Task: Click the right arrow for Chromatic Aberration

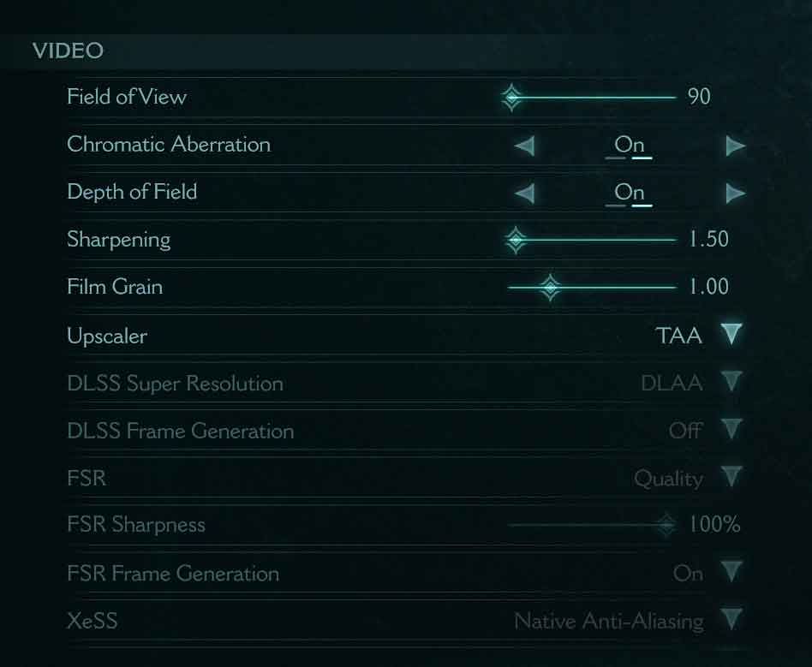Action: pos(735,146)
